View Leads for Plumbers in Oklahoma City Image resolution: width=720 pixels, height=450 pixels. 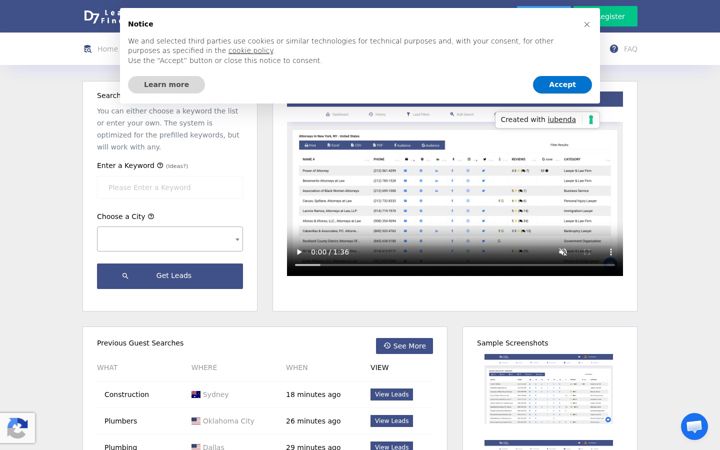[x=391, y=421]
